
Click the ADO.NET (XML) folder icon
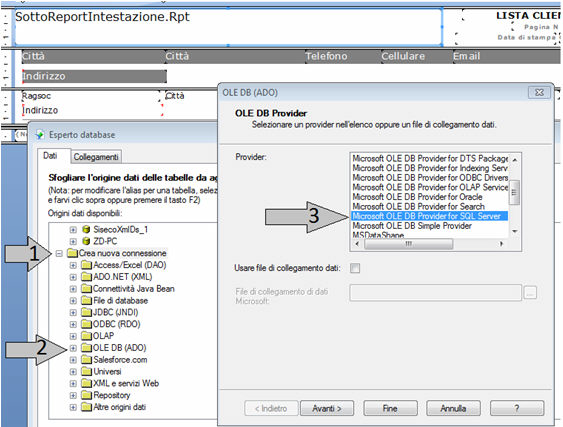(x=87, y=277)
